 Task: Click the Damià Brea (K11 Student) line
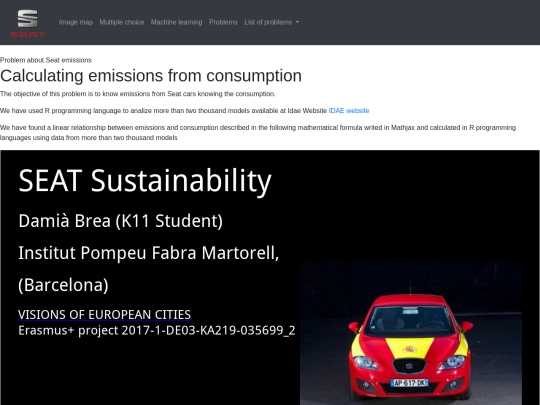point(121,221)
